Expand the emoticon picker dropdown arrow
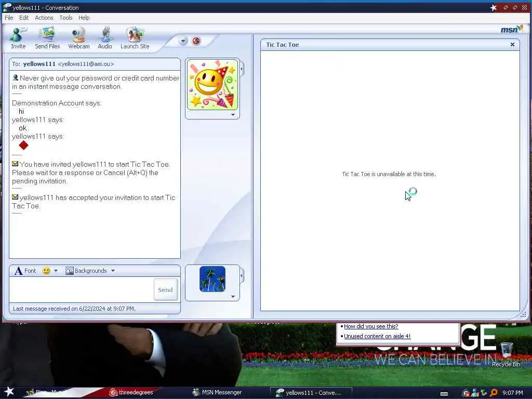 [56, 271]
